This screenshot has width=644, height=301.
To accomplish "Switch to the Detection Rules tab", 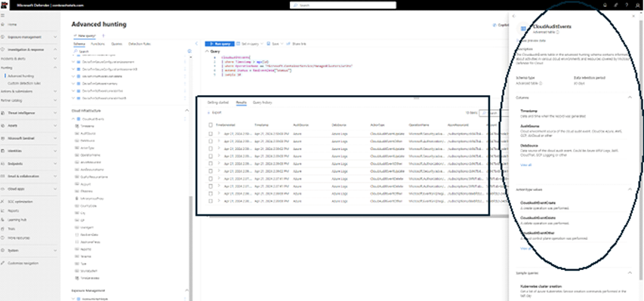I will (x=140, y=44).
